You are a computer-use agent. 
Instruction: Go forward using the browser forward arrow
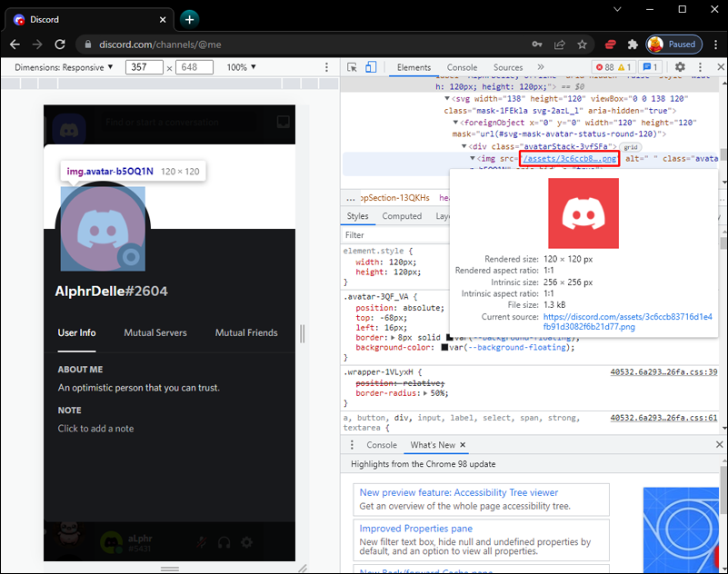[x=37, y=45]
